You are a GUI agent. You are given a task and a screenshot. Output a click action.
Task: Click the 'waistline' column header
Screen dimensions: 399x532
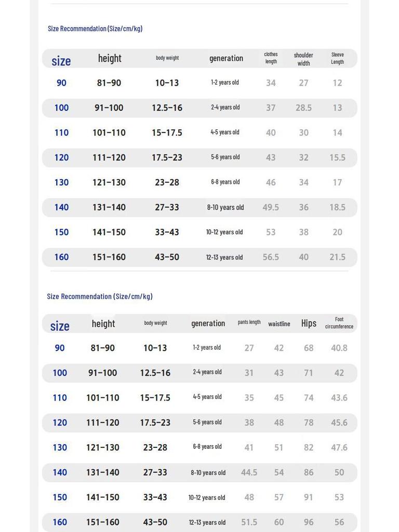click(x=279, y=324)
